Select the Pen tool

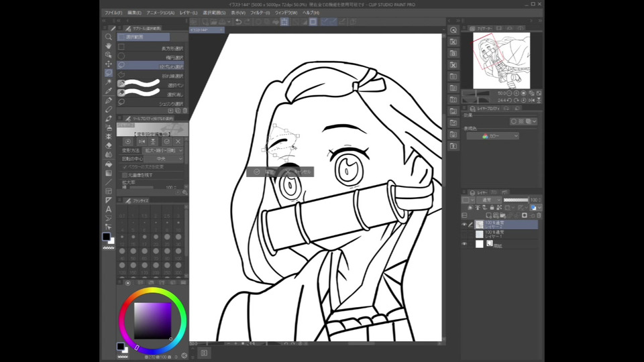point(109,100)
